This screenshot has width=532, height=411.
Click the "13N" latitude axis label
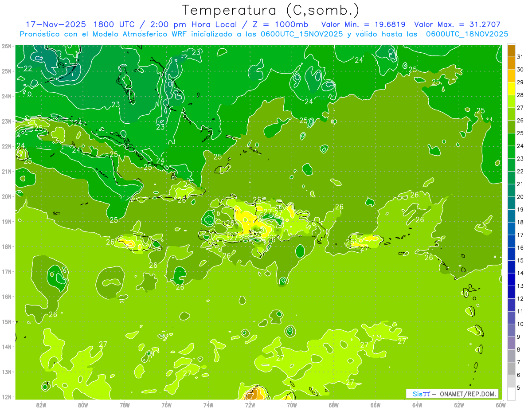coord(6,372)
